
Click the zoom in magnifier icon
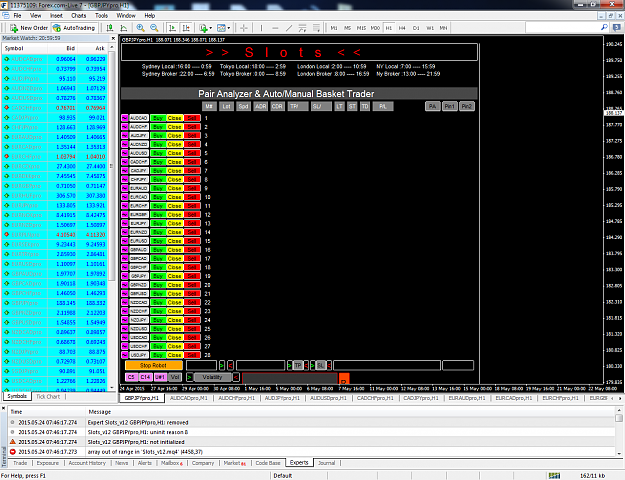tap(140, 28)
